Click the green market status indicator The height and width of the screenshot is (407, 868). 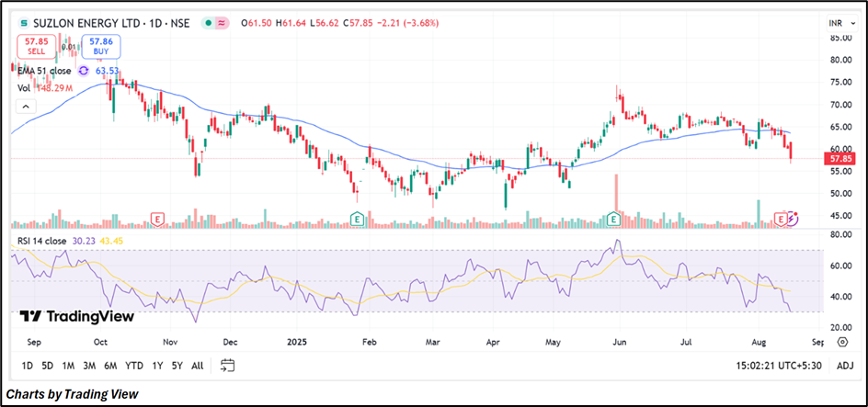(x=208, y=23)
